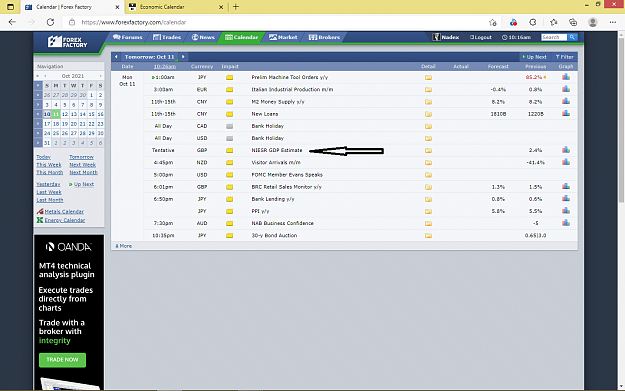This screenshot has width=625, height=391.
Task: Show graph for NAB Business Confidence
Action: click(566, 223)
